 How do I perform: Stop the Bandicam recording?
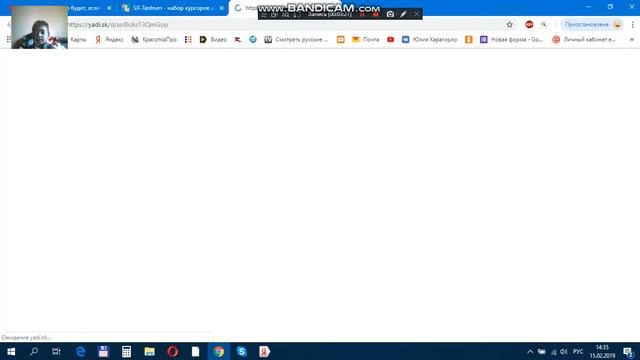pyautogui.click(x=376, y=14)
